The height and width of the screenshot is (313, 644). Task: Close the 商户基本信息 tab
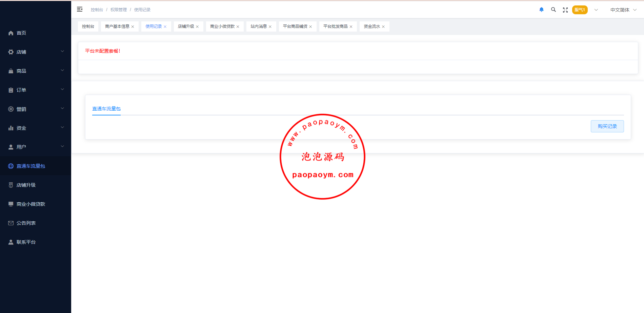(x=133, y=27)
